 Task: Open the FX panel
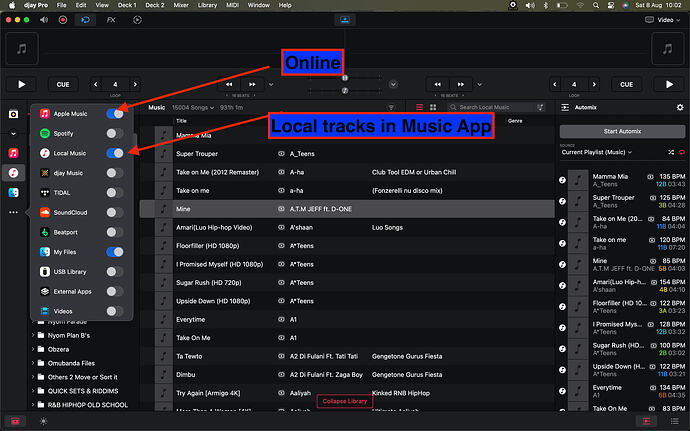[111, 20]
